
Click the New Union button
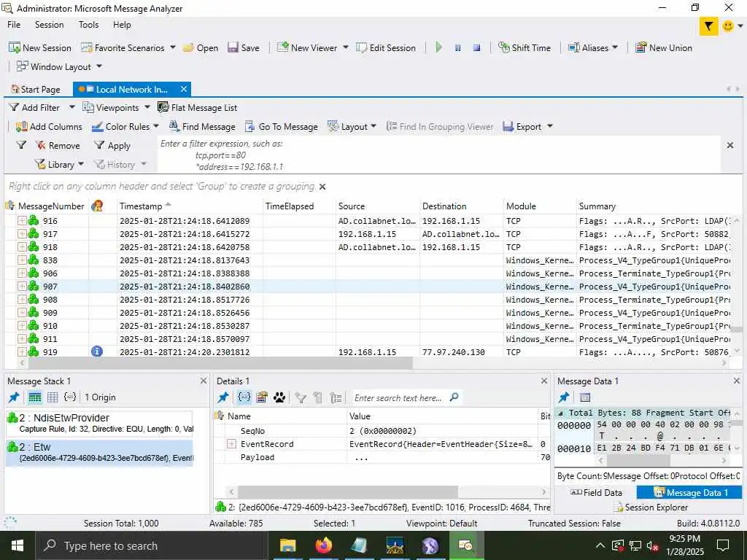(664, 47)
